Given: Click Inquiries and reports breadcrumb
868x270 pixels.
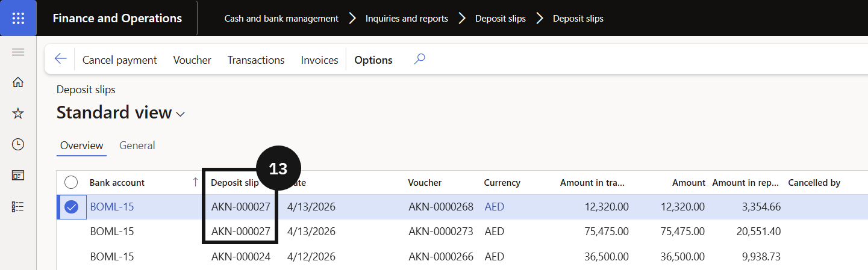Looking at the screenshot, I should [407, 19].
